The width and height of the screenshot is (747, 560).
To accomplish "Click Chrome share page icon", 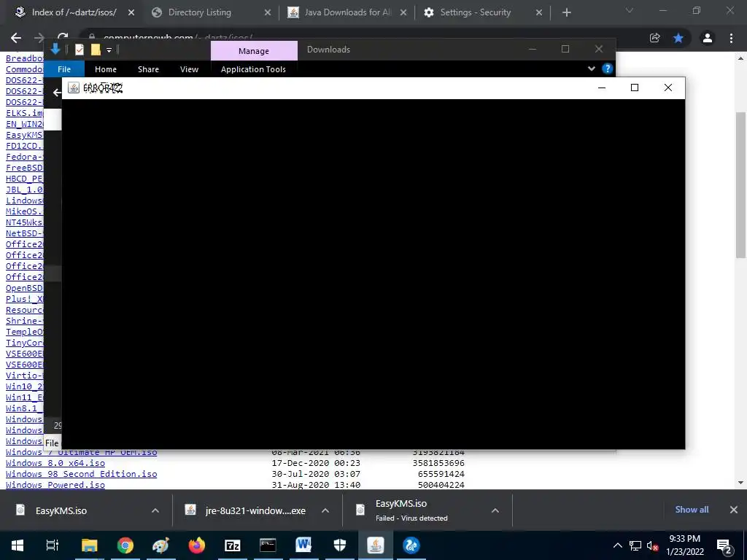I will (654, 38).
